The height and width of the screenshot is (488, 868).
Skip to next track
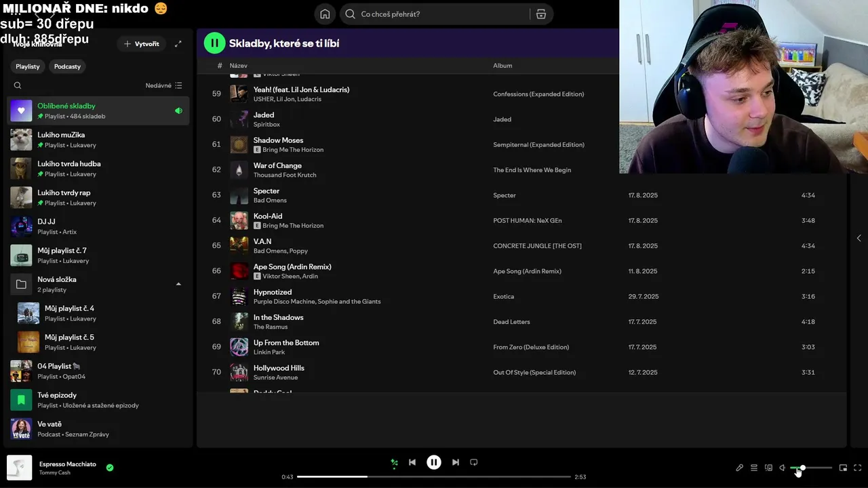(x=456, y=462)
